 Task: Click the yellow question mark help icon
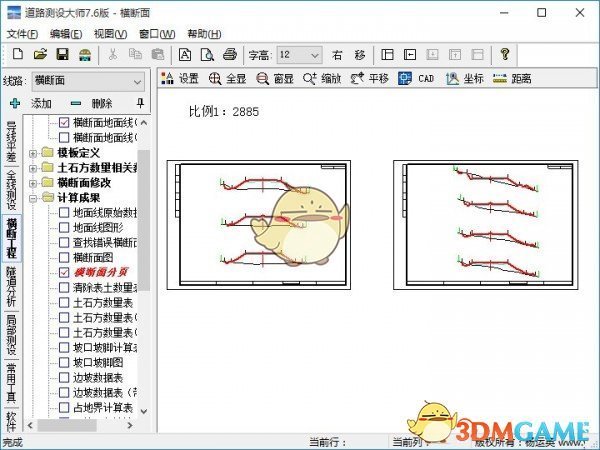[x=505, y=54]
